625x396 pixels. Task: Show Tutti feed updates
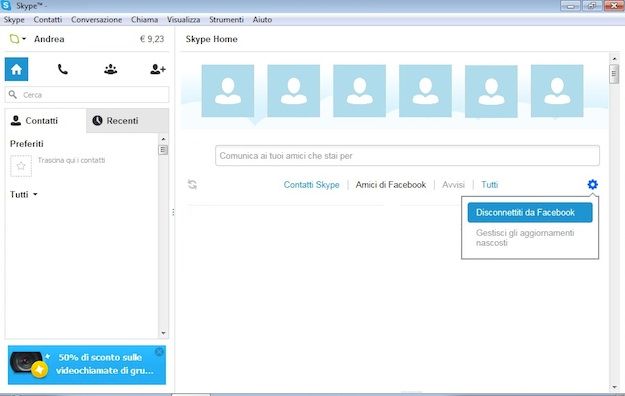coord(489,185)
